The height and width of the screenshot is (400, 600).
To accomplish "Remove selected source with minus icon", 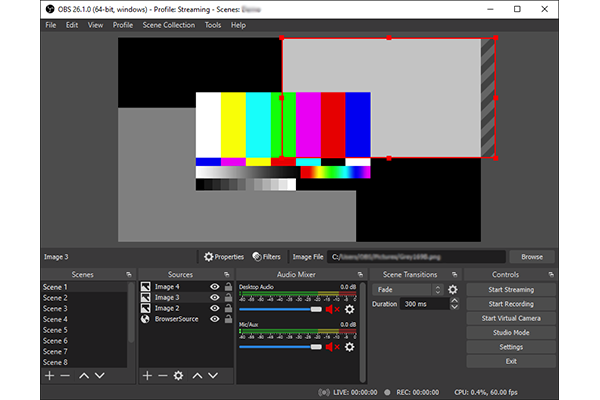I will click(163, 375).
